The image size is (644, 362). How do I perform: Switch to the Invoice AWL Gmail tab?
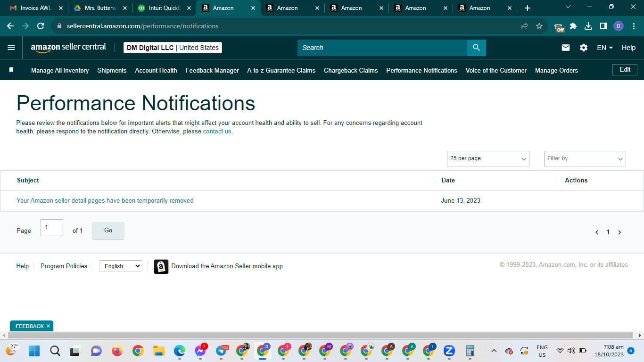(x=36, y=8)
